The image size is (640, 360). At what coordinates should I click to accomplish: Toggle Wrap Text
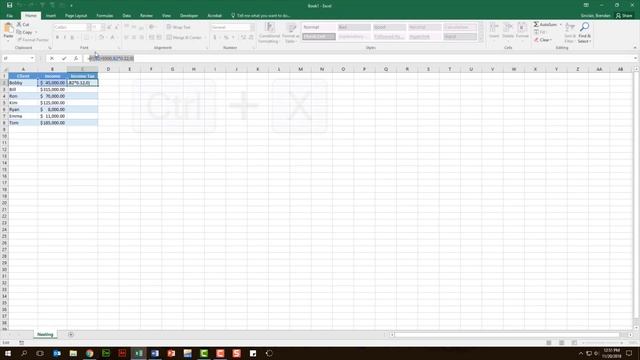(179, 27)
